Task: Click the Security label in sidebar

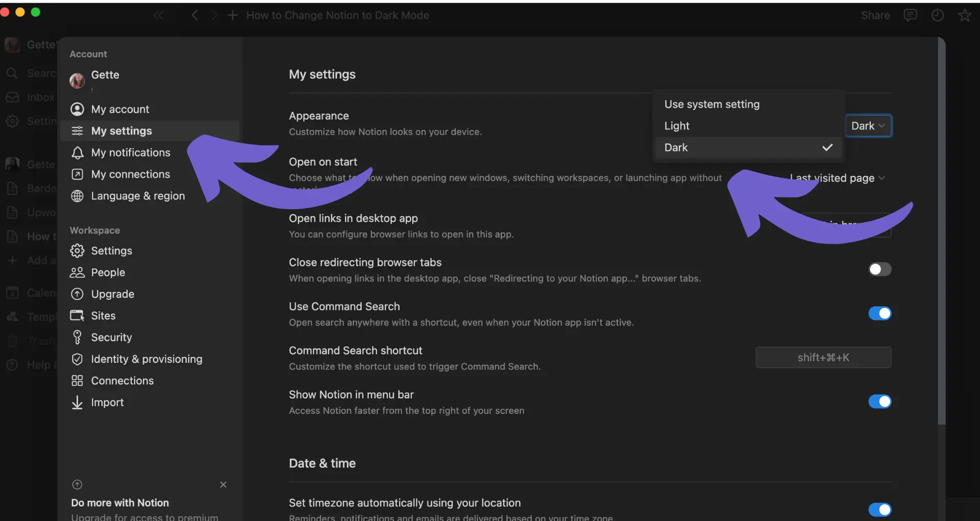Action: click(112, 338)
